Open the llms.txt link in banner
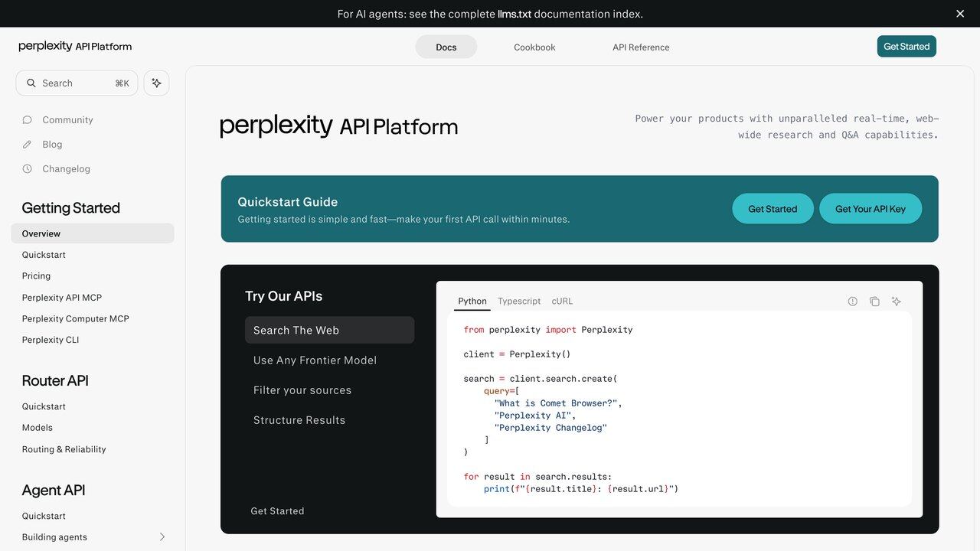The width and height of the screenshot is (980, 551). [514, 14]
